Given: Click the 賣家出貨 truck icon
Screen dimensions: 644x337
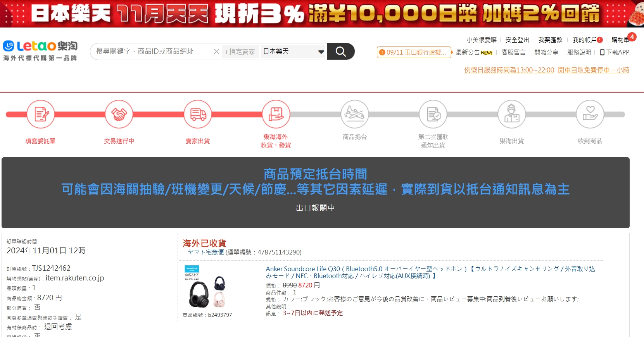Looking at the screenshot, I should tap(198, 114).
